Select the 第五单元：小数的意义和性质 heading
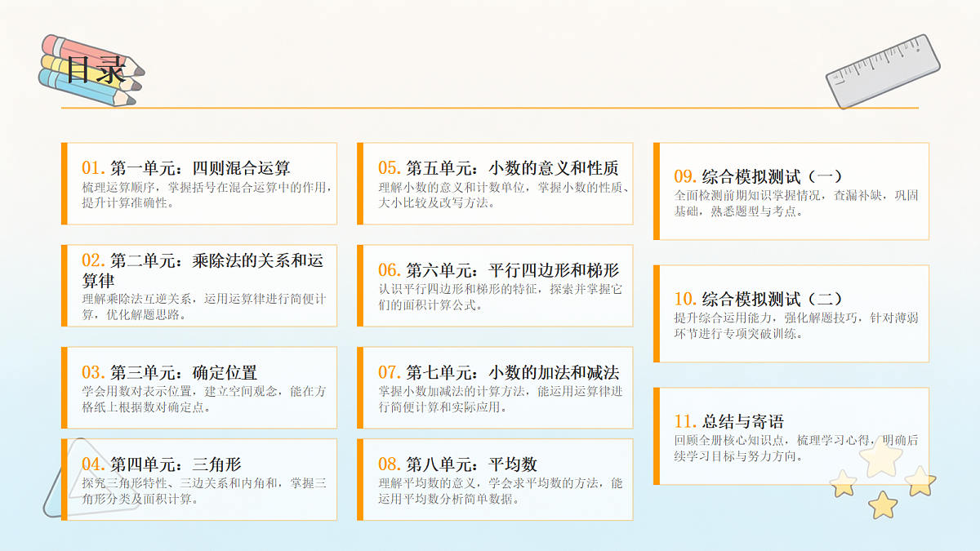This screenshot has width=980, height=551. click(x=512, y=169)
